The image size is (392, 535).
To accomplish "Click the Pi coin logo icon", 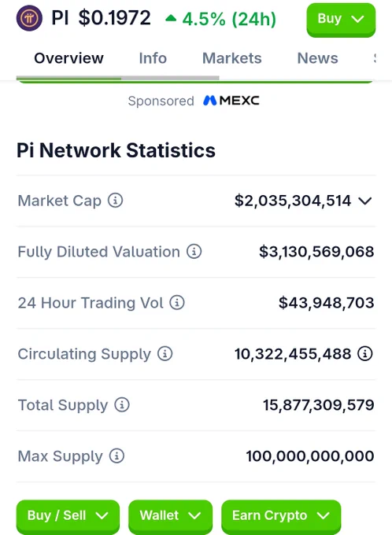I will [x=29, y=18].
